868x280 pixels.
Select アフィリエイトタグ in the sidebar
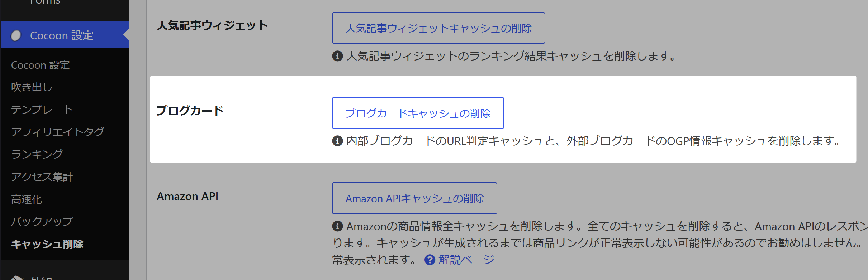click(58, 132)
